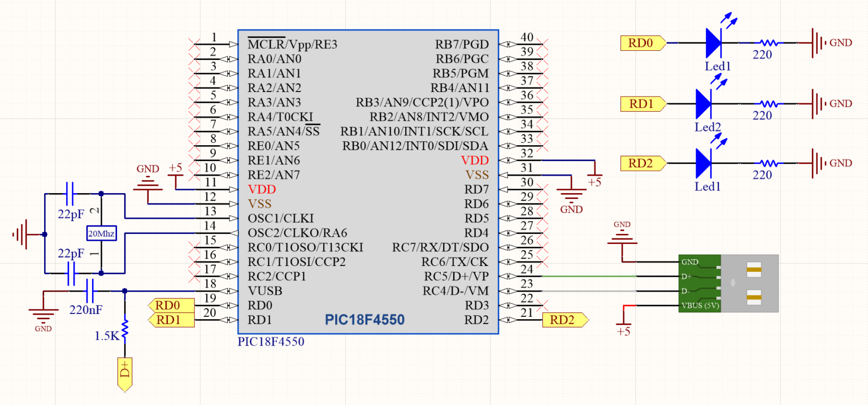Click the wire junction dot at pin 18 VUSB
Image resolution: width=868 pixels, height=405 pixels.
pos(125,291)
